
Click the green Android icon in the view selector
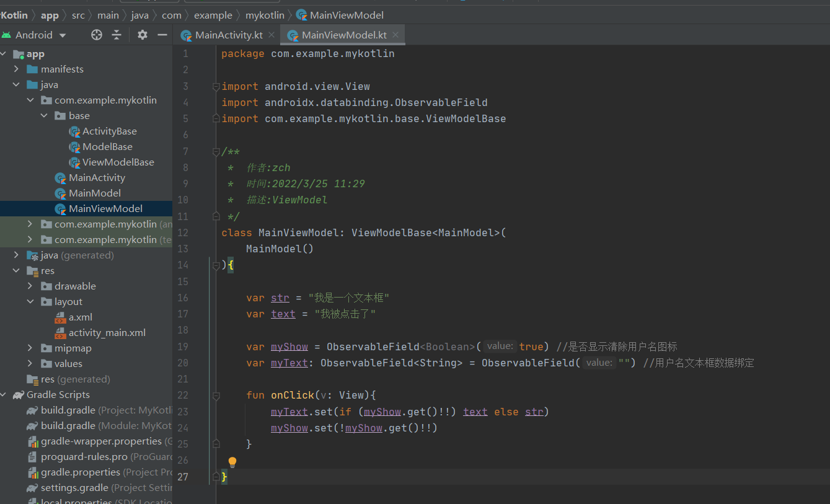click(12, 35)
